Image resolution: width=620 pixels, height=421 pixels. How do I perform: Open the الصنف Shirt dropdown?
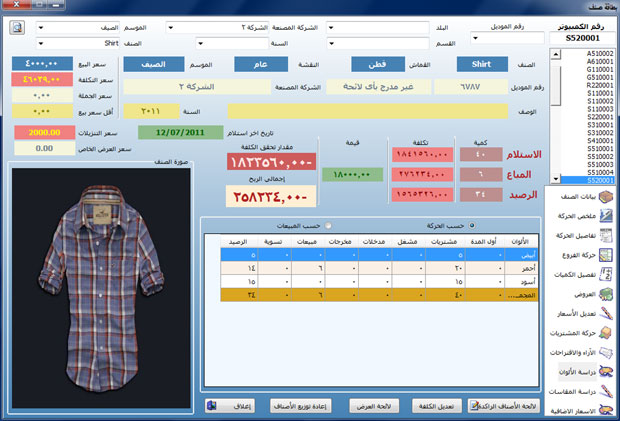point(42,44)
